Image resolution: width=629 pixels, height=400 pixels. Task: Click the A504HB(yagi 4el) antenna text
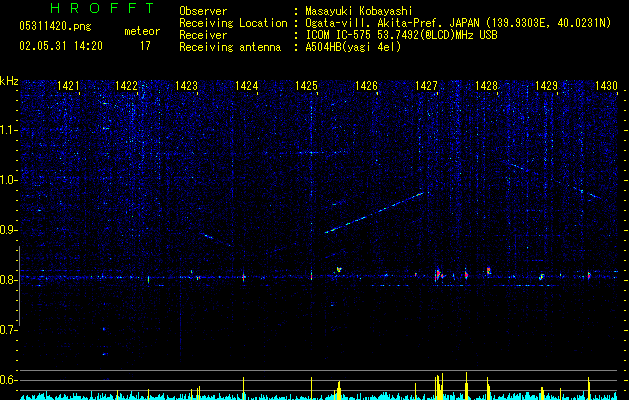tap(353, 47)
